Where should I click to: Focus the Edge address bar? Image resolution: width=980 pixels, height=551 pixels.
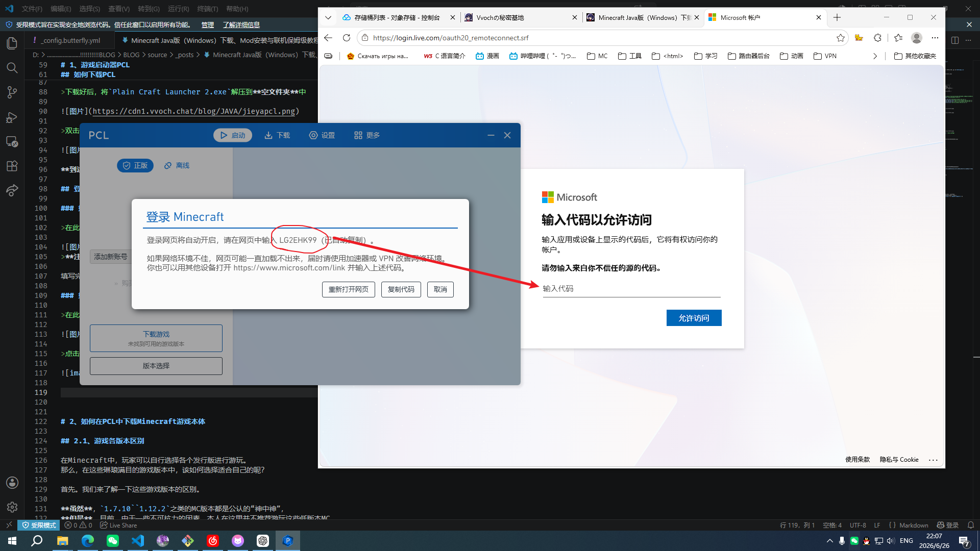(x=602, y=38)
